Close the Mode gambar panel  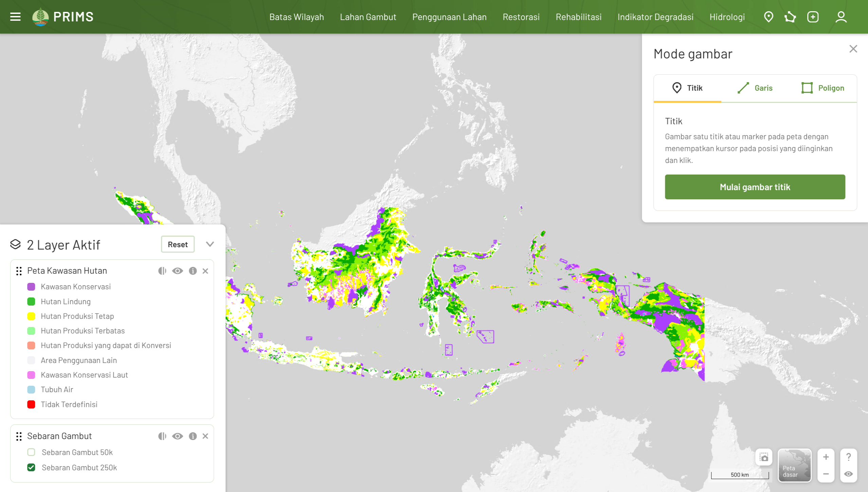click(x=853, y=49)
